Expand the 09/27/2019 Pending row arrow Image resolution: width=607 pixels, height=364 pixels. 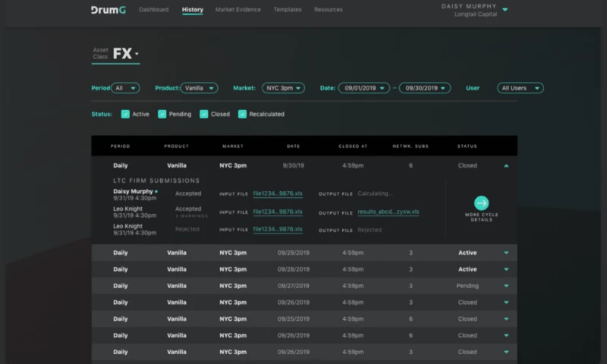(x=506, y=286)
